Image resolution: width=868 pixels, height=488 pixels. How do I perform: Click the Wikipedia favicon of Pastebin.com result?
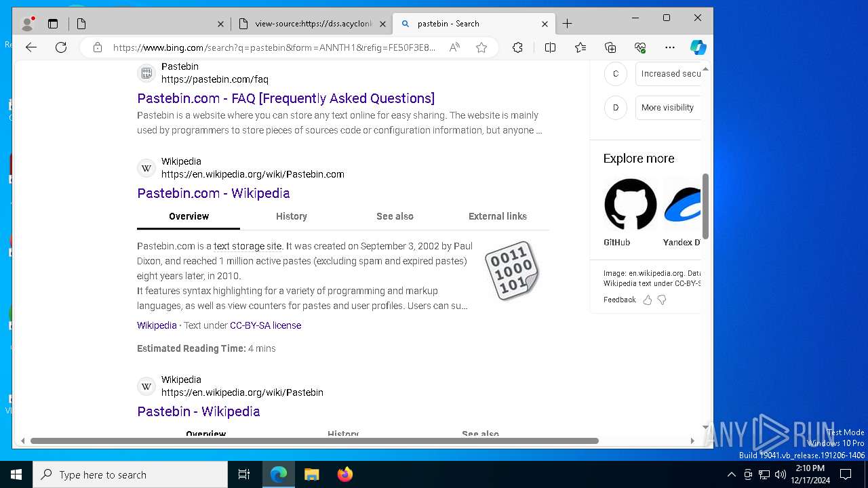click(146, 168)
